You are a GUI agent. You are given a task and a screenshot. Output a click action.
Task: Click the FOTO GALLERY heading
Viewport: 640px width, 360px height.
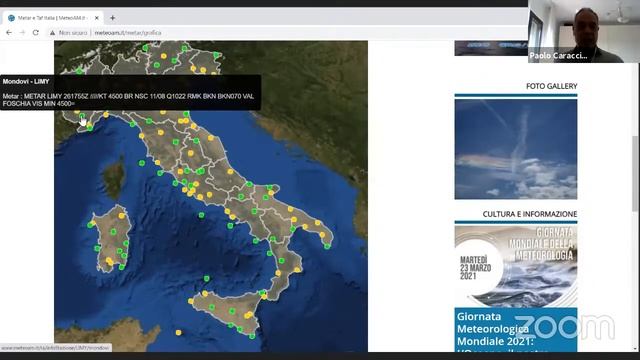point(551,86)
